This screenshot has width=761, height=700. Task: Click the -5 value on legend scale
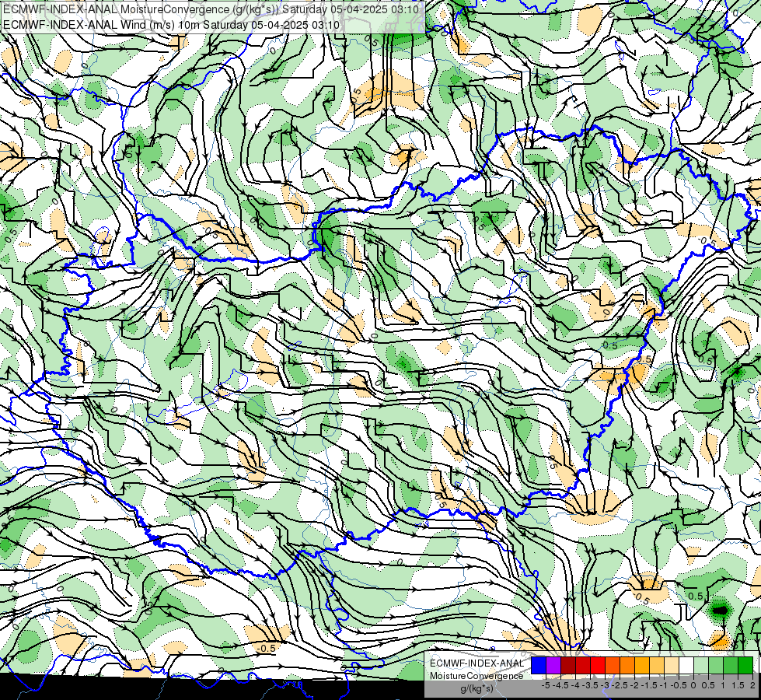546,685
